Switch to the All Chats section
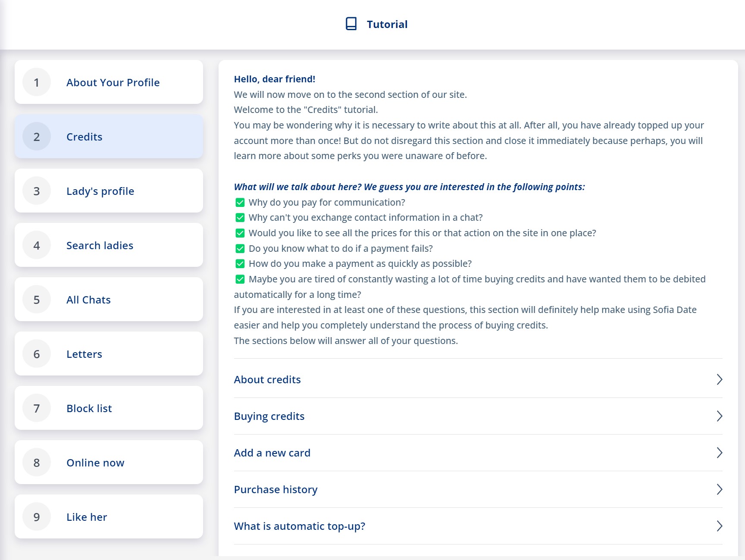Image resolution: width=745 pixels, height=560 pixels. [109, 299]
